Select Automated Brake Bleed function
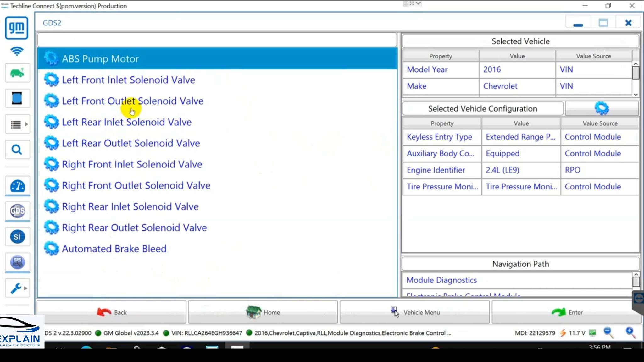The height and width of the screenshot is (362, 644). point(217,249)
